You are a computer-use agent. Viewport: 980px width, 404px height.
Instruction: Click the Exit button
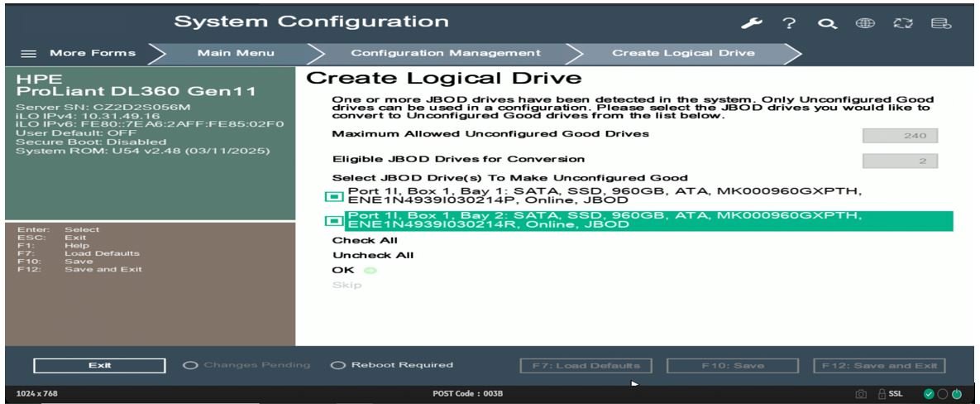(x=99, y=366)
